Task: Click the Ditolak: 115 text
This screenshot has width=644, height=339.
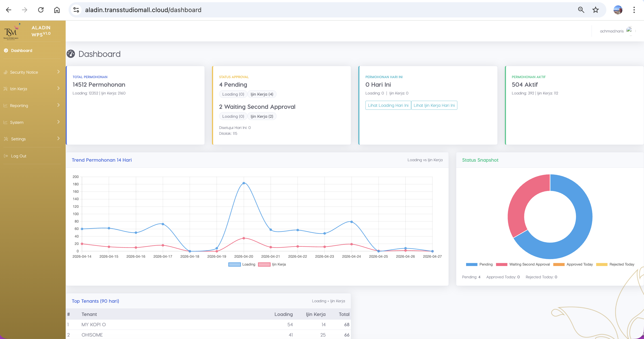Action: click(x=228, y=134)
